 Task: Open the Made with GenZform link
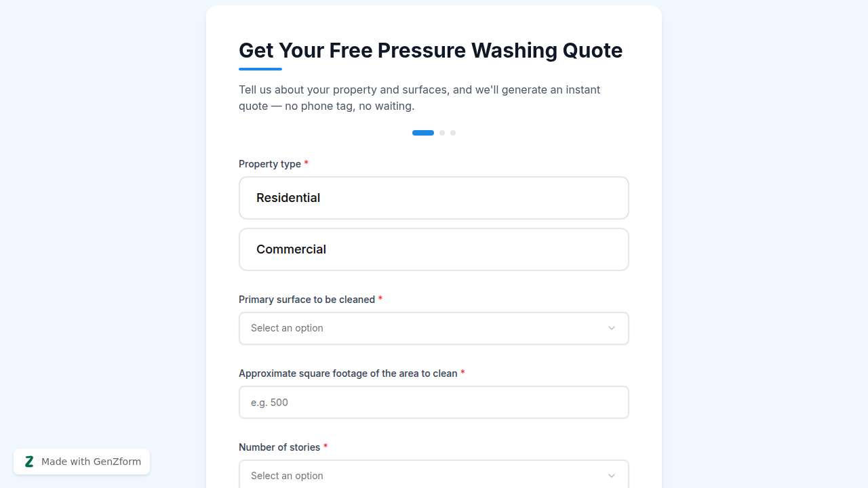click(x=91, y=461)
